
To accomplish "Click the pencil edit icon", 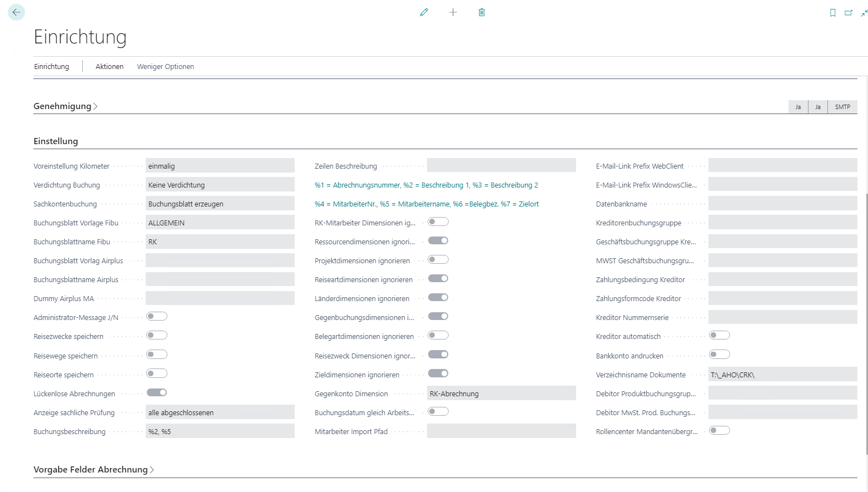I will (x=424, y=12).
